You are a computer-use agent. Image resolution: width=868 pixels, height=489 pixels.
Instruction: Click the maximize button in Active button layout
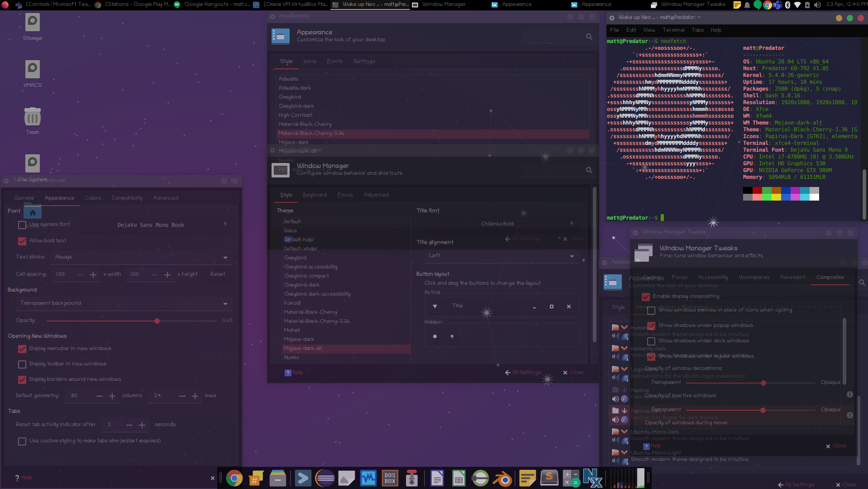click(551, 307)
